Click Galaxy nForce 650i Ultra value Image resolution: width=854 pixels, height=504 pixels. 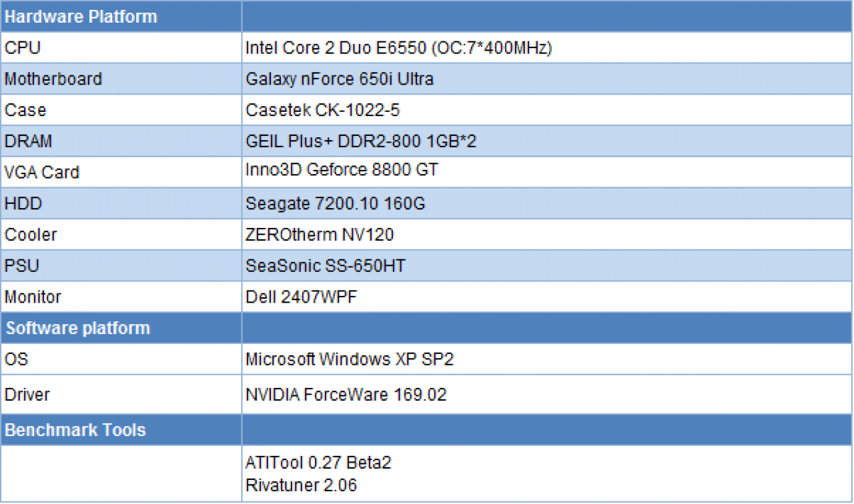coord(340,79)
